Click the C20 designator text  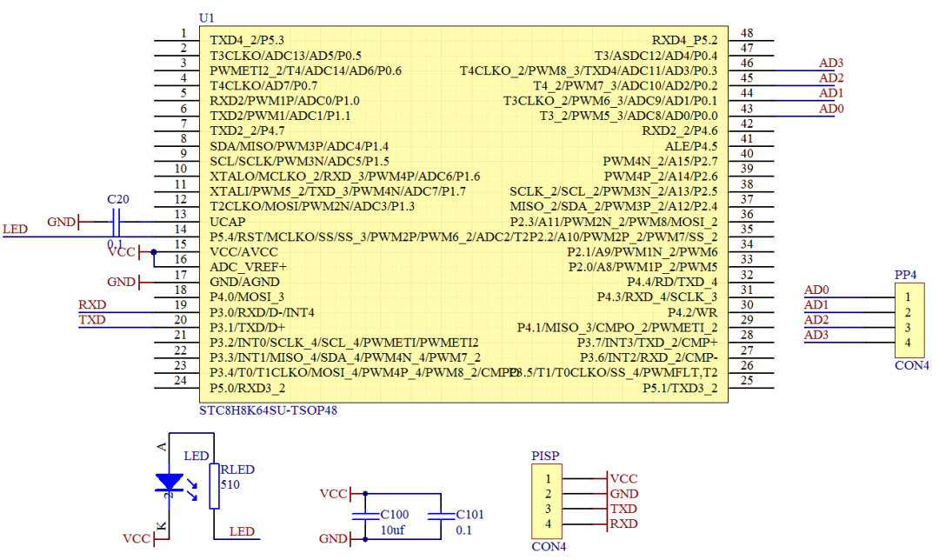118,199
